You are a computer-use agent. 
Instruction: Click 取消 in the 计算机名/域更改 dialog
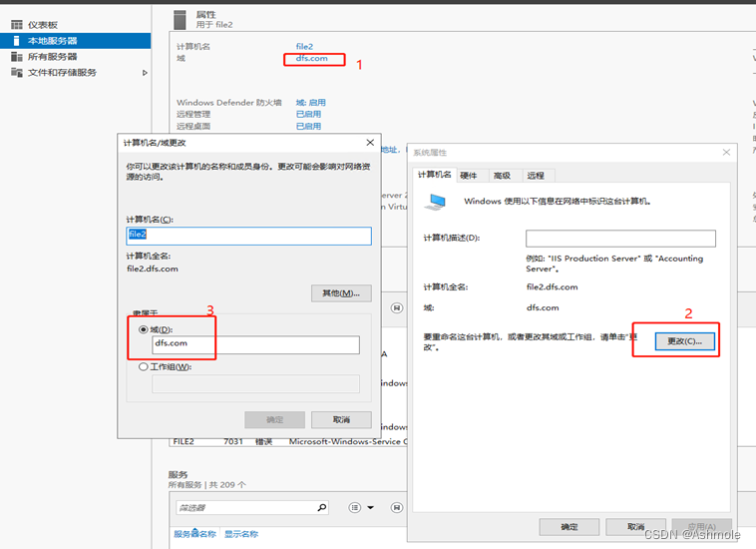[x=341, y=419]
